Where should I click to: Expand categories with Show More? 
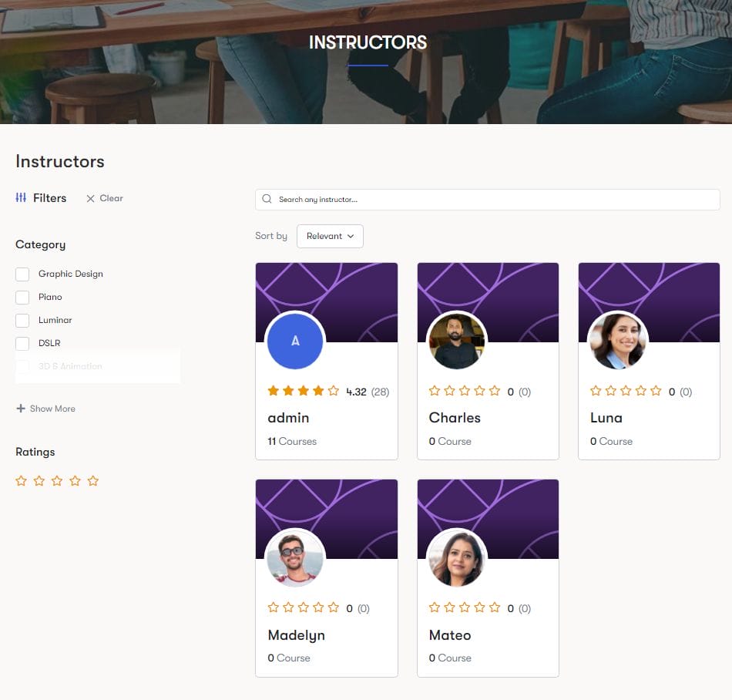click(x=52, y=409)
